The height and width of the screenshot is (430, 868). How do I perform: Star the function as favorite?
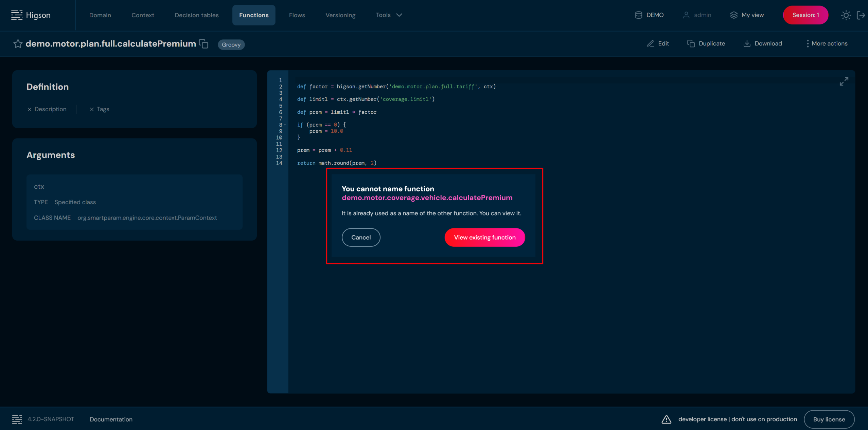point(18,44)
